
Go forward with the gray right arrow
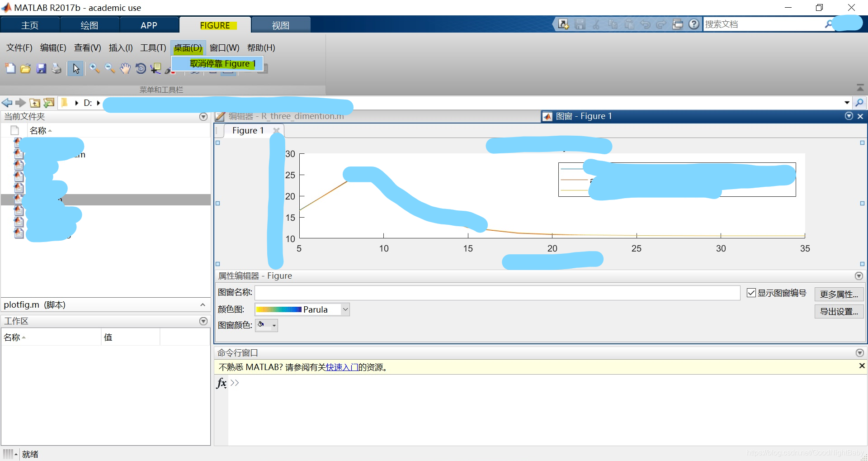(20, 103)
